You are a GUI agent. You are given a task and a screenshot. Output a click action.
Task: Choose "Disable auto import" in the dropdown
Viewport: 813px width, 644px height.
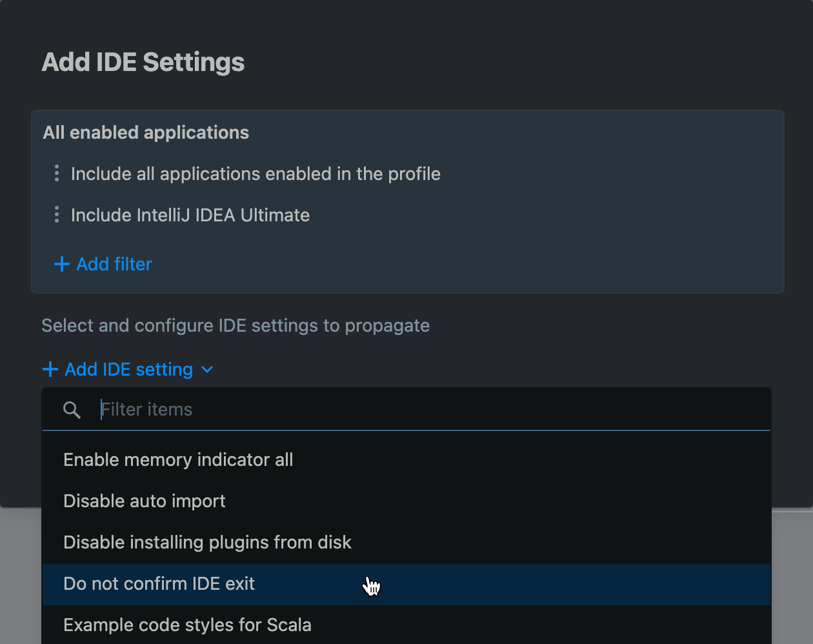(x=145, y=501)
